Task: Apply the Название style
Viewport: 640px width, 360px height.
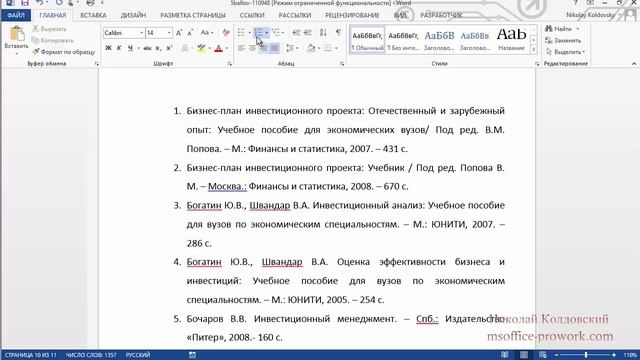Action: click(x=511, y=40)
